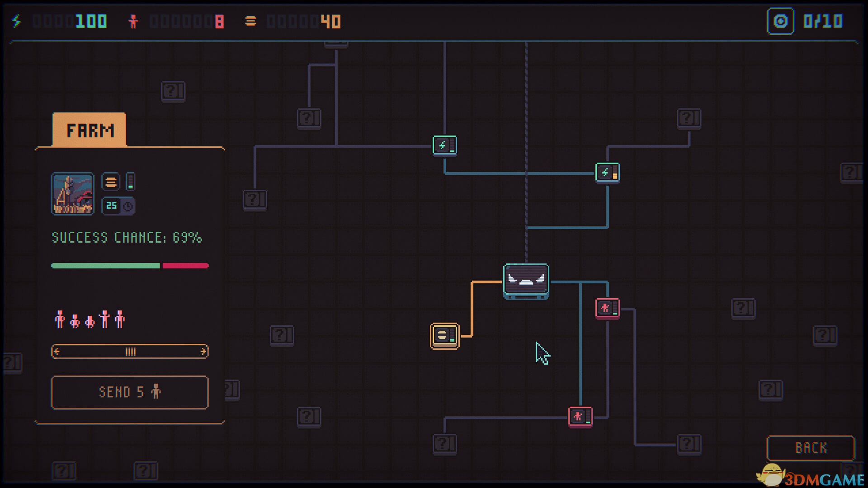Viewport: 868px width, 488px height.
Task: Open the farm picture thumbnail
Action: tap(73, 193)
